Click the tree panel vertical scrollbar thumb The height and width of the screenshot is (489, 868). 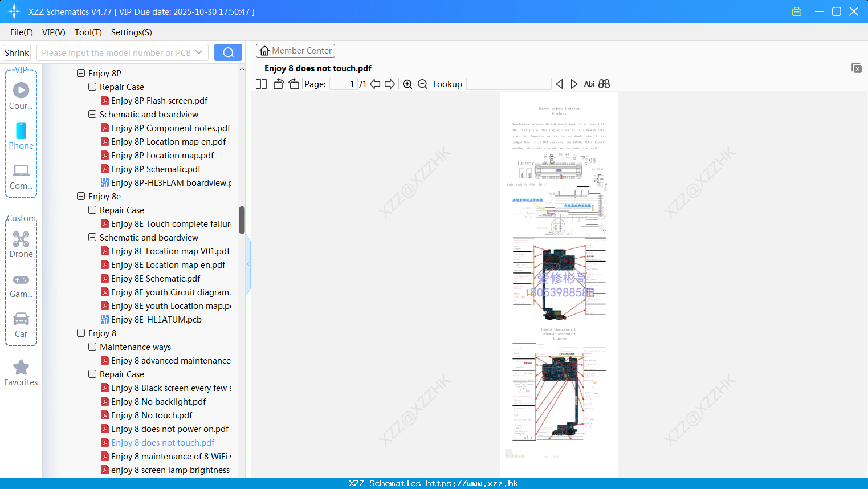242,220
